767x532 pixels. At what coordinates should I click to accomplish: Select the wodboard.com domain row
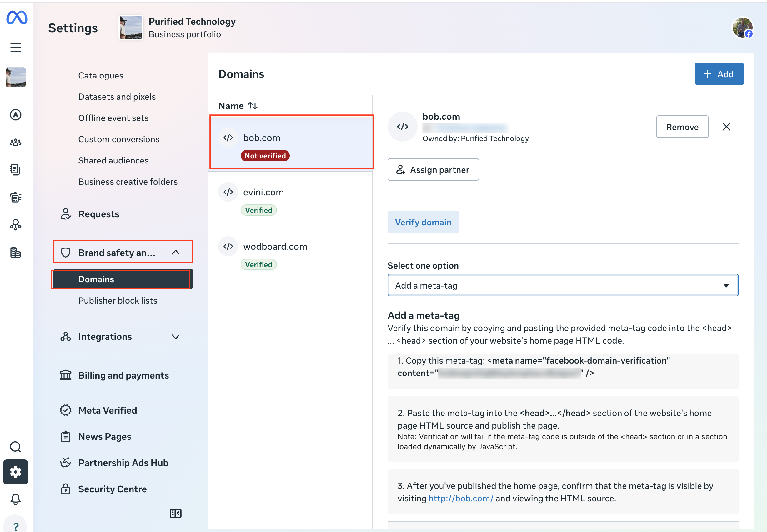point(290,253)
